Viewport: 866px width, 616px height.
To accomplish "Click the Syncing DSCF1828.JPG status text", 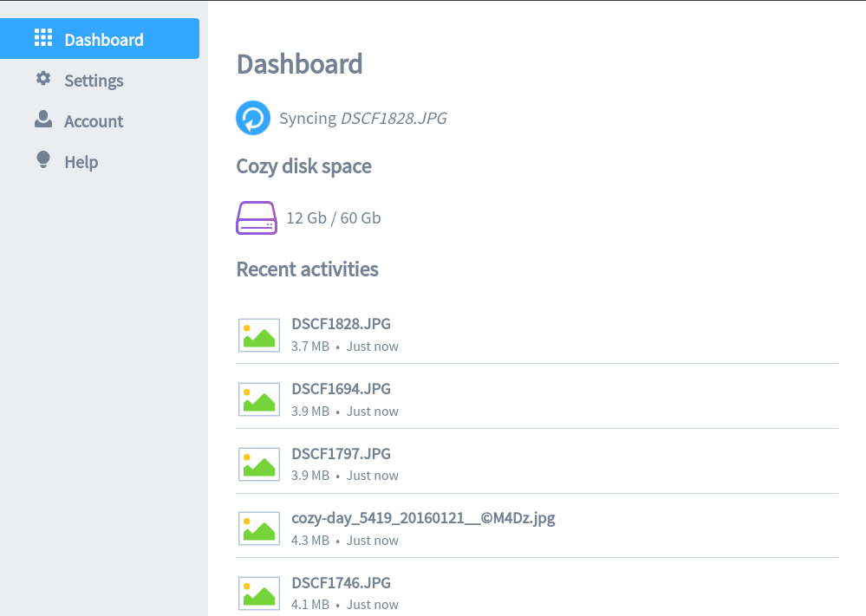I will pos(363,118).
